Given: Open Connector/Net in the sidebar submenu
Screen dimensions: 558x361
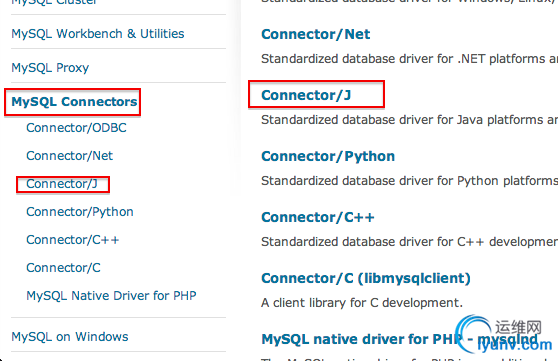Looking at the screenshot, I should click(x=70, y=156).
